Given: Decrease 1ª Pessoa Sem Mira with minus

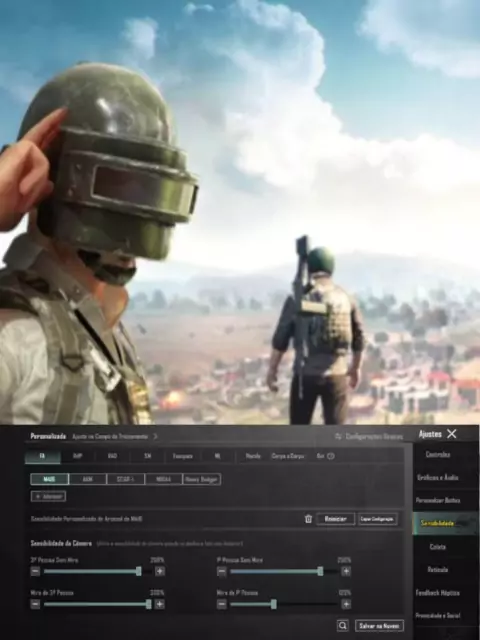Looking at the screenshot, I should (222, 571).
